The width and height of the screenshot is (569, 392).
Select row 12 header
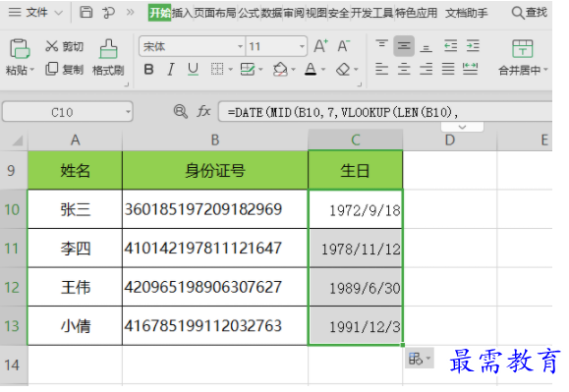click(x=14, y=287)
